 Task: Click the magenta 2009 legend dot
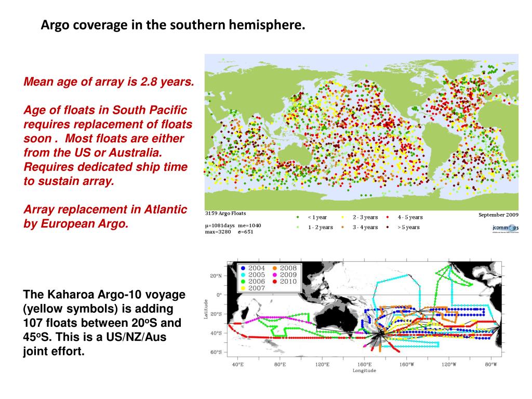[275, 275]
